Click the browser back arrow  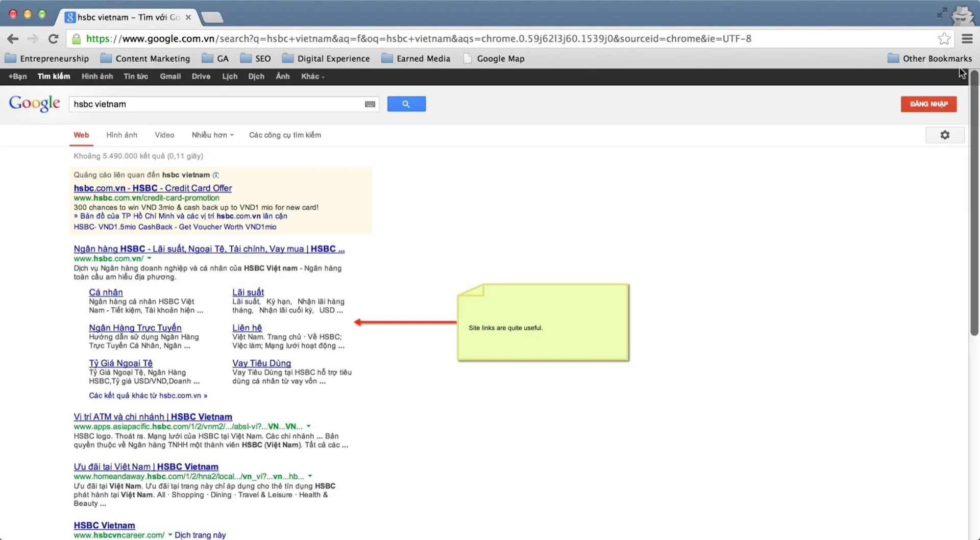coord(13,39)
